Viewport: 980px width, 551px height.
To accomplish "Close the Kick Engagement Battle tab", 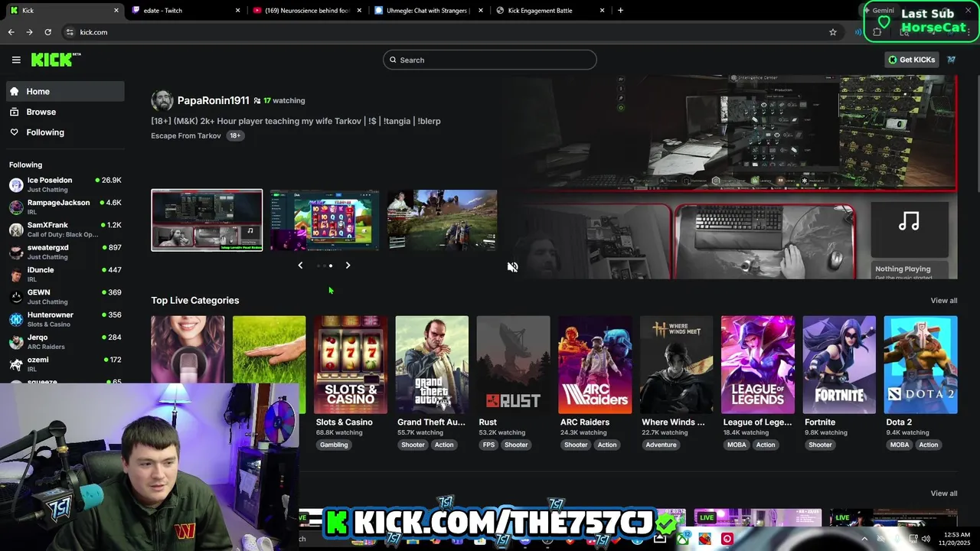I will (602, 11).
